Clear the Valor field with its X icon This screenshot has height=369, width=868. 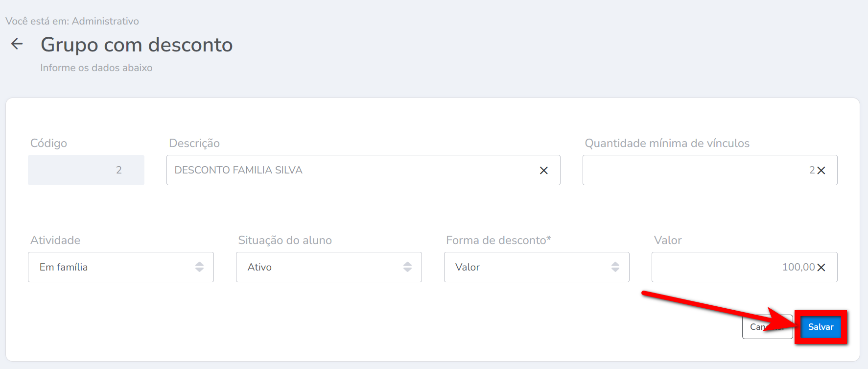pos(821,268)
